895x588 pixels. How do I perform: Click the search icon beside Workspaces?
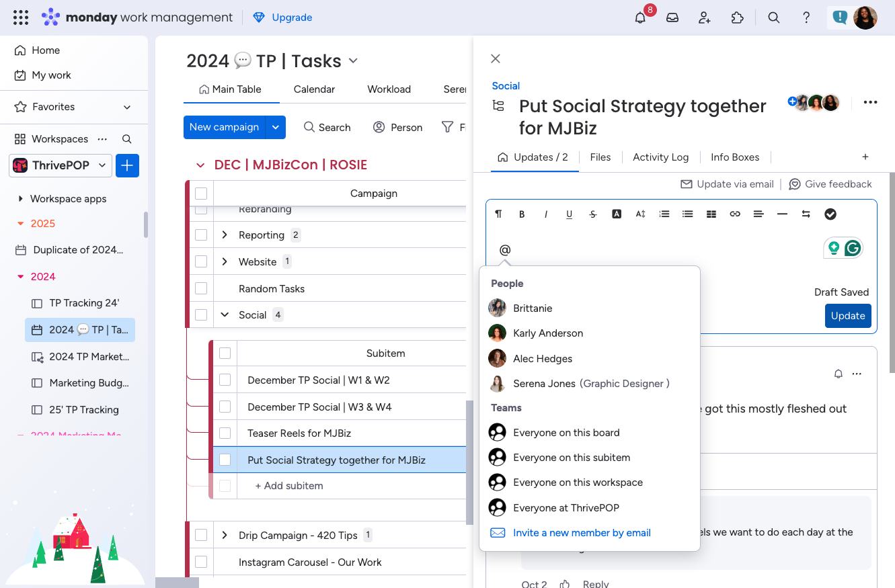(x=126, y=139)
